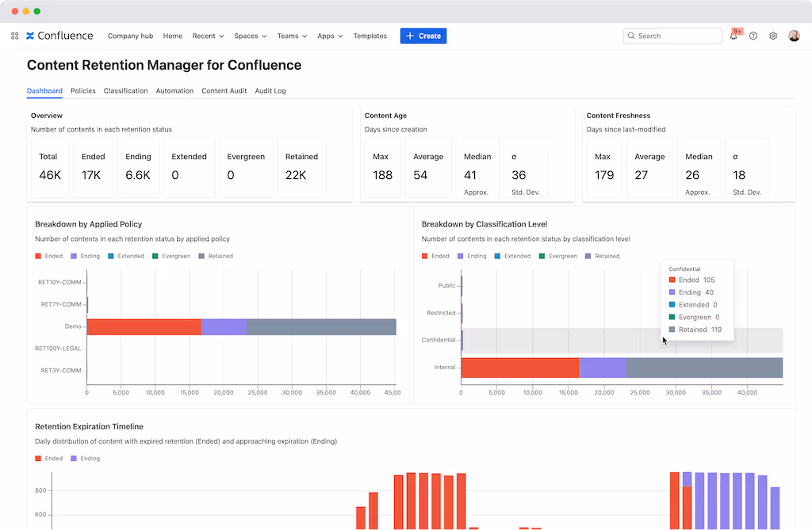Click the Confluence logo
This screenshot has height=530, width=812.
[59, 36]
